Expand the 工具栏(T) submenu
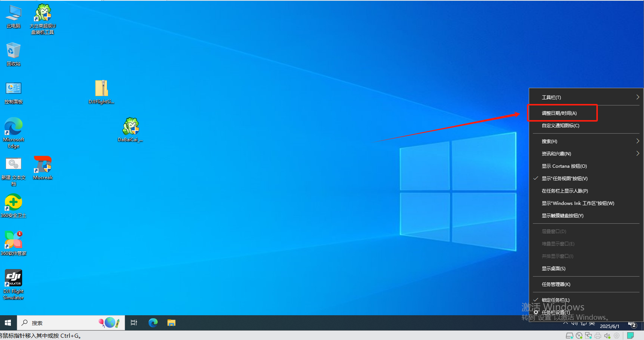Viewport: 644px width, 340px height. [586, 97]
